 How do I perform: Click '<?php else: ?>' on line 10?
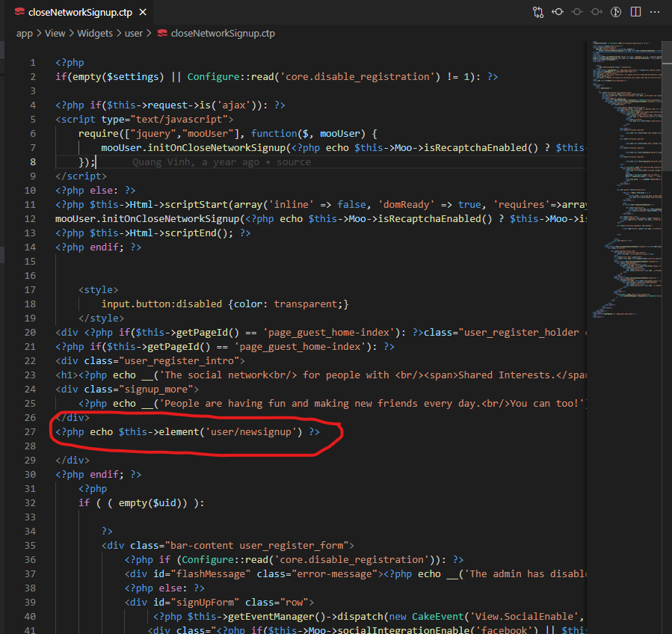click(95, 191)
